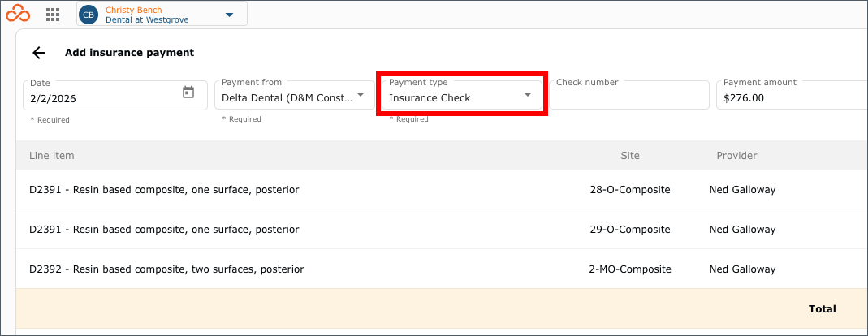
Task: Select the D2392 two surfaces line item
Action: point(442,269)
